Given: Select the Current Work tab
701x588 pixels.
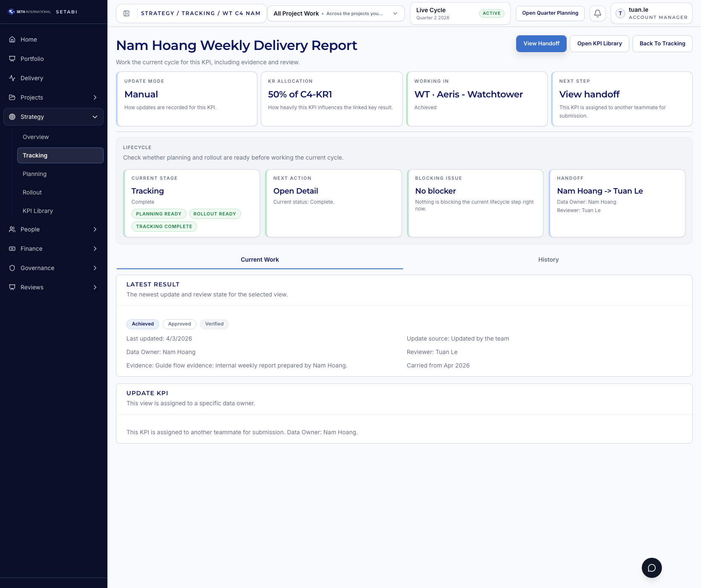Looking at the screenshot, I should 260,260.
